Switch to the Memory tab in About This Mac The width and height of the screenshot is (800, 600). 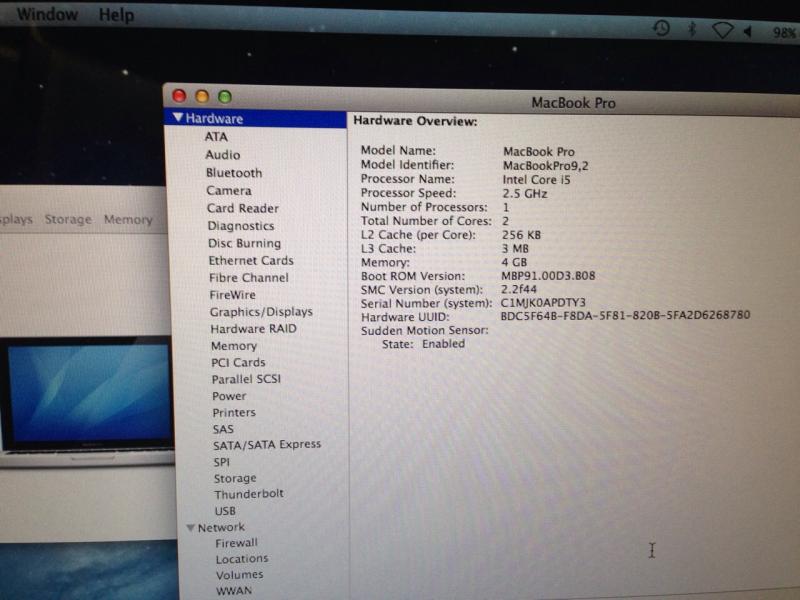coord(128,220)
